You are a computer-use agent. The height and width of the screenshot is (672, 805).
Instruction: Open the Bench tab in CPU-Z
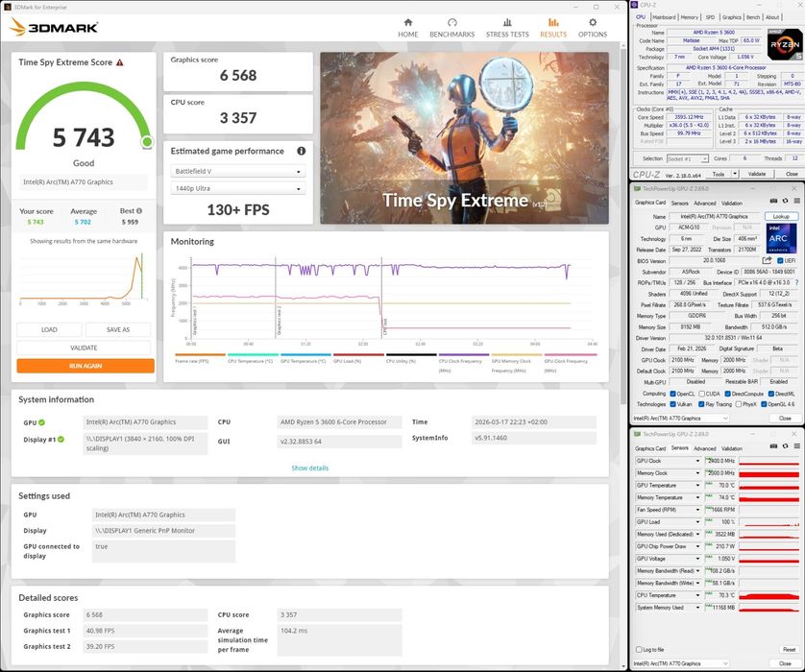[752, 17]
